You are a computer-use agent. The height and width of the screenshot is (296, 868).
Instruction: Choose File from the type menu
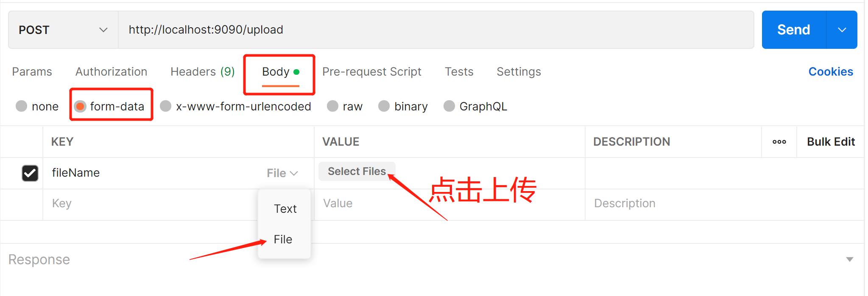click(x=283, y=240)
